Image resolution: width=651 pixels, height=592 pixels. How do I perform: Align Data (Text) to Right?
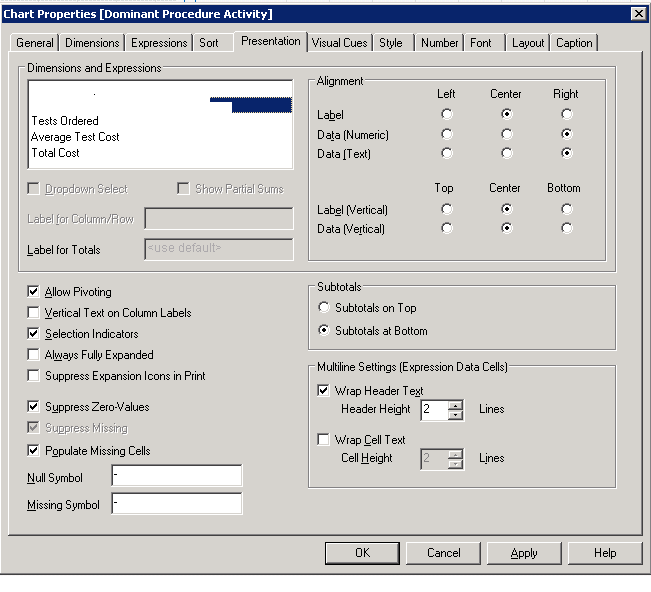567,153
